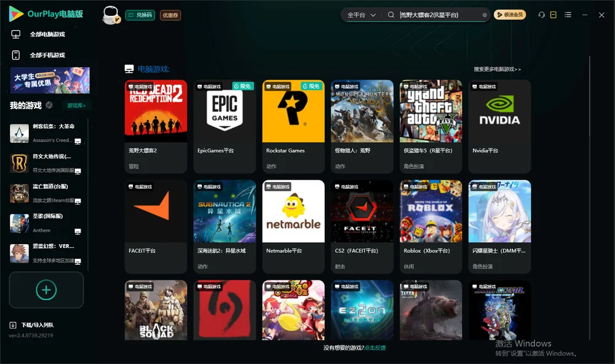Open the Netmarble平台 card
This screenshot has height=364, width=615.
293,226
